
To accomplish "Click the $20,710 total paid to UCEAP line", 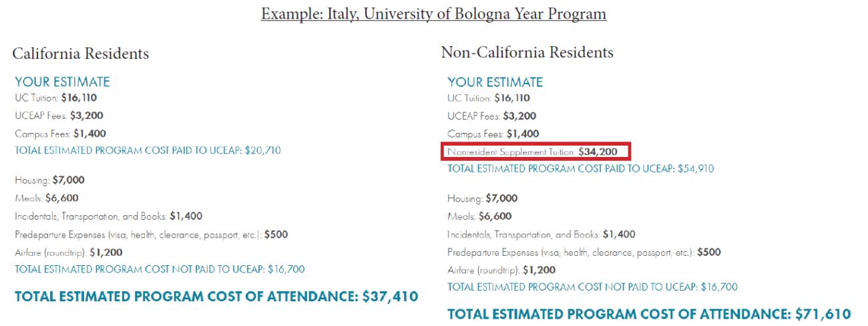I will (148, 150).
